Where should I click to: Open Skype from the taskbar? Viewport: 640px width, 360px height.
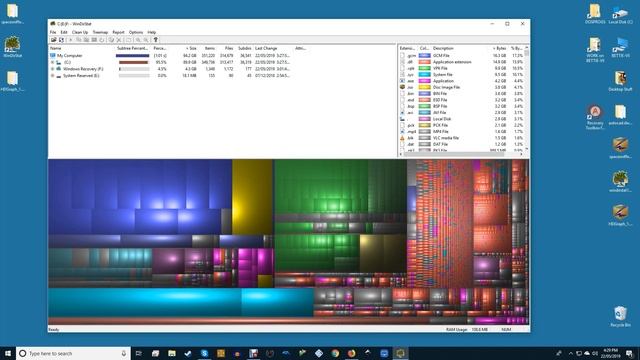[x=204, y=353]
